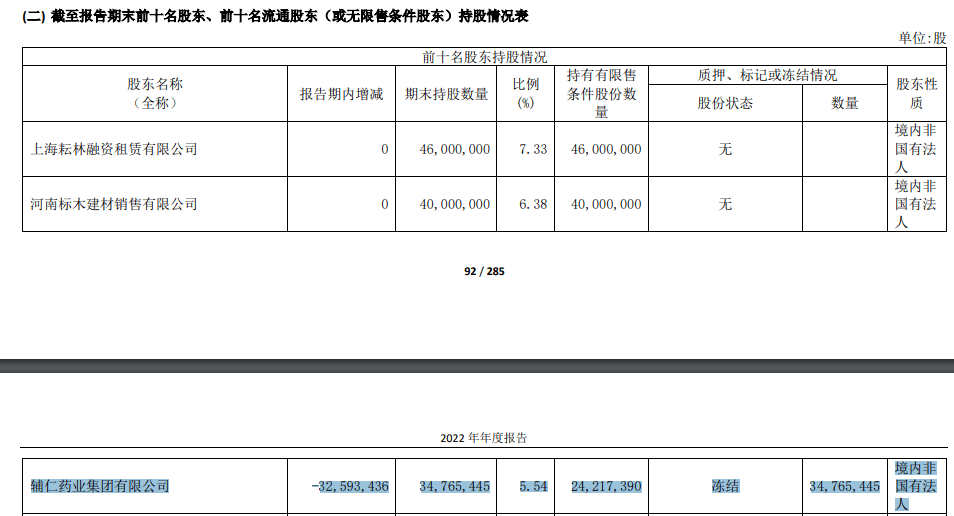Click the table title '前十名股东持股情况'
The height and width of the screenshot is (516, 954).
(484, 57)
